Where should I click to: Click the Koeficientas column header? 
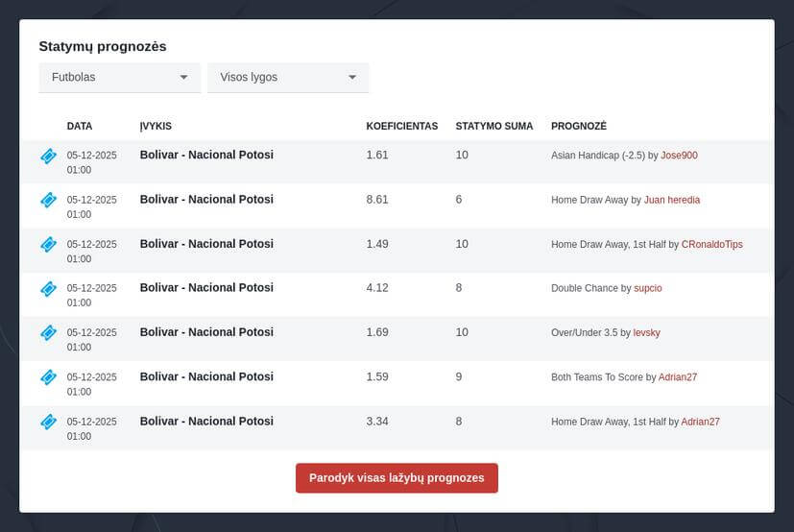pyautogui.click(x=401, y=126)
